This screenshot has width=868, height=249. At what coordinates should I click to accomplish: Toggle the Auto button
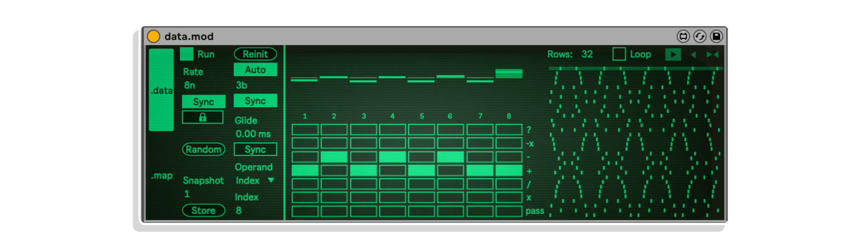[255, 70]
